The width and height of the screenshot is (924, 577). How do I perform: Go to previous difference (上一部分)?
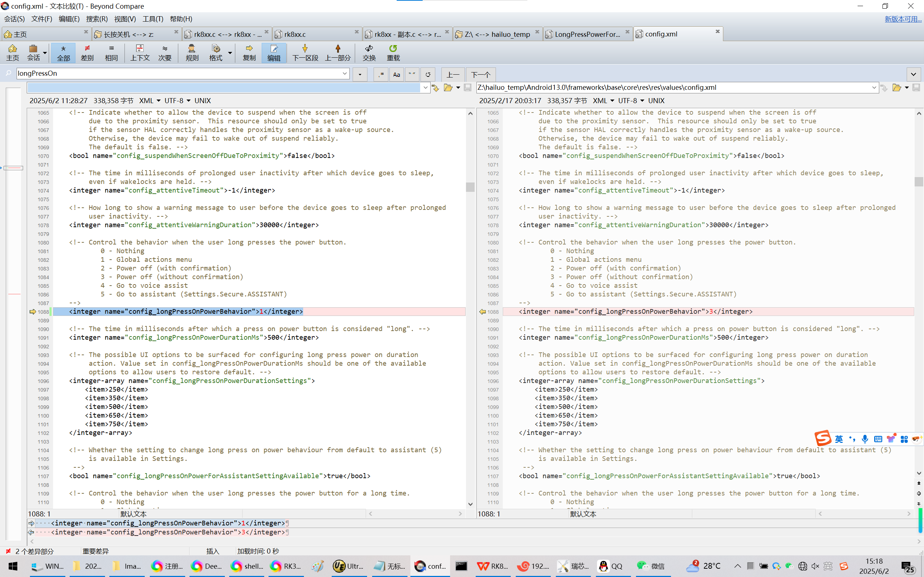pos(337,52)
